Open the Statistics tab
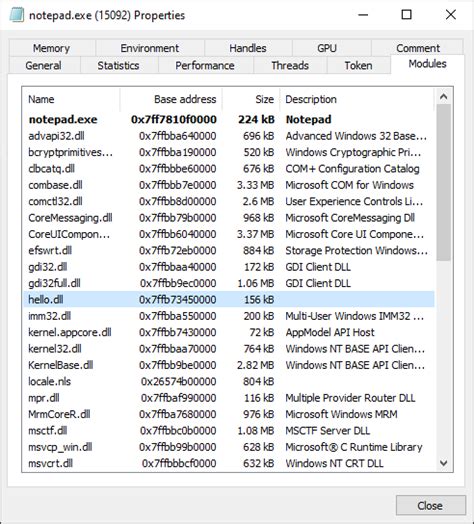The height and width of the screenshot is (524, 474). [x=118, y=65]
